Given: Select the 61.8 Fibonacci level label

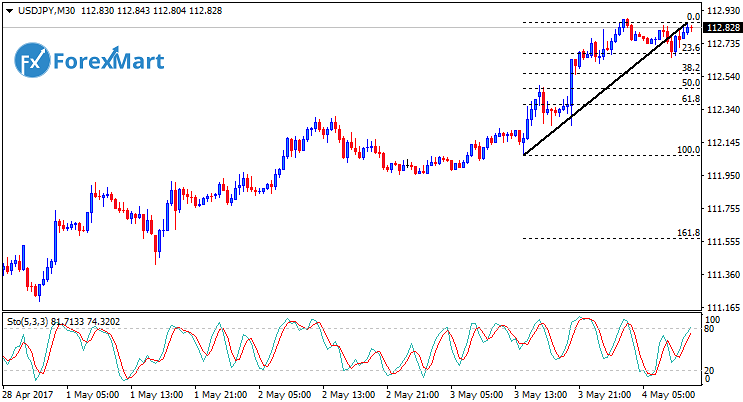Looking at the screenshot, I should pos(690,99).
